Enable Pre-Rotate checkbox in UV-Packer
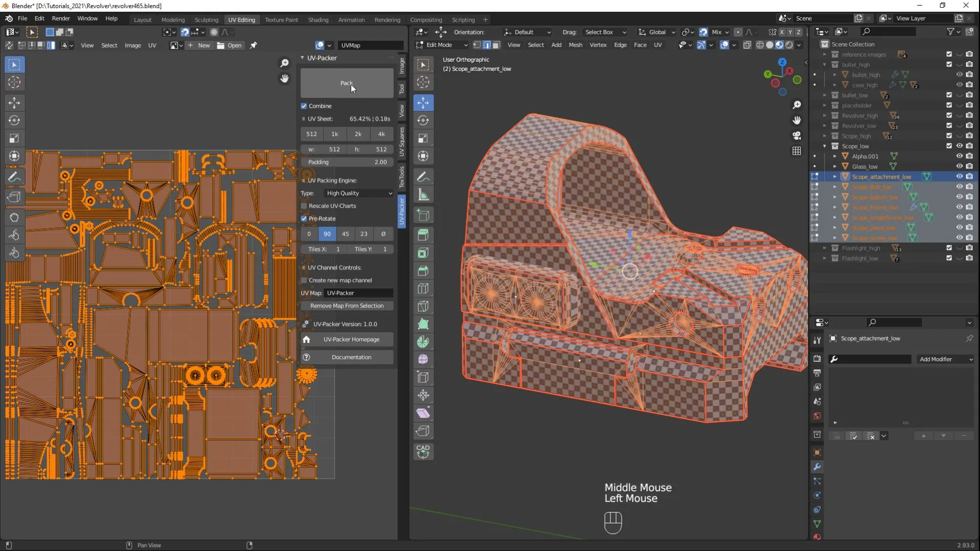 (304, 218)
